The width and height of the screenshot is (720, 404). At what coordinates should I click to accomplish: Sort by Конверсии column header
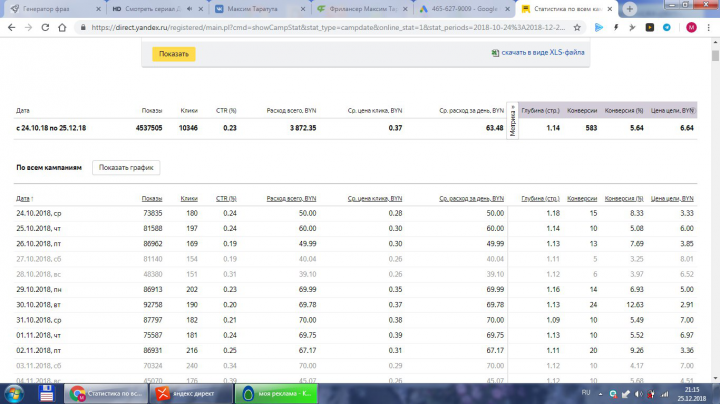[x=582, y=198]
